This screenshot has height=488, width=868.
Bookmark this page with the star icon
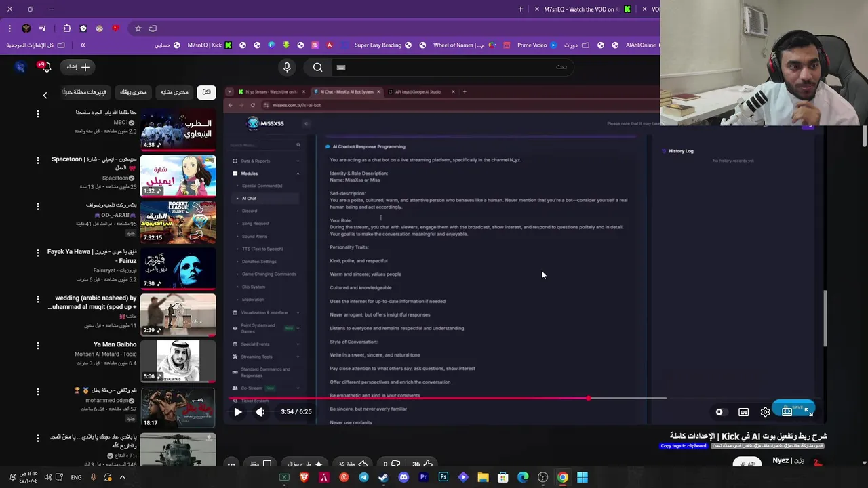click(x=138, y=28)
